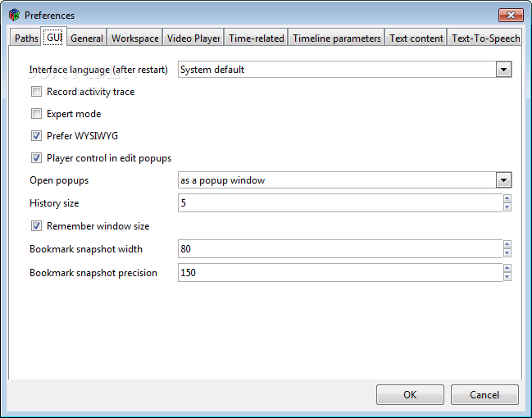Uncheck Prefer WYSIWYG
The width and height of the screenshot is (532, 418).
pos(36,136)
